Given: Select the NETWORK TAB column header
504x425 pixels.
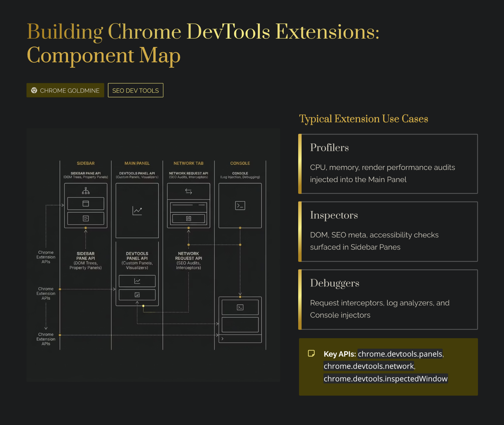Looking at the screenshot, I should pos(188,163).
